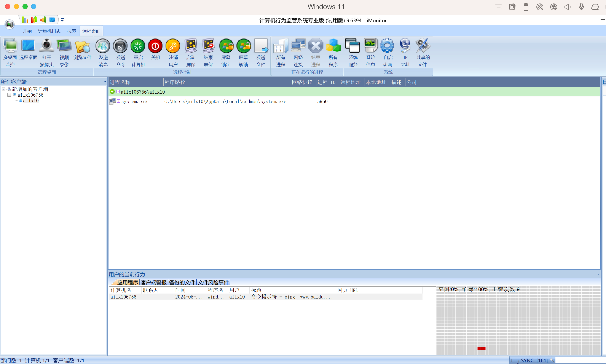Switch to the 计算机日志 ribbon tab
Screen dimensions: 606x364
[x=49, y=31]
